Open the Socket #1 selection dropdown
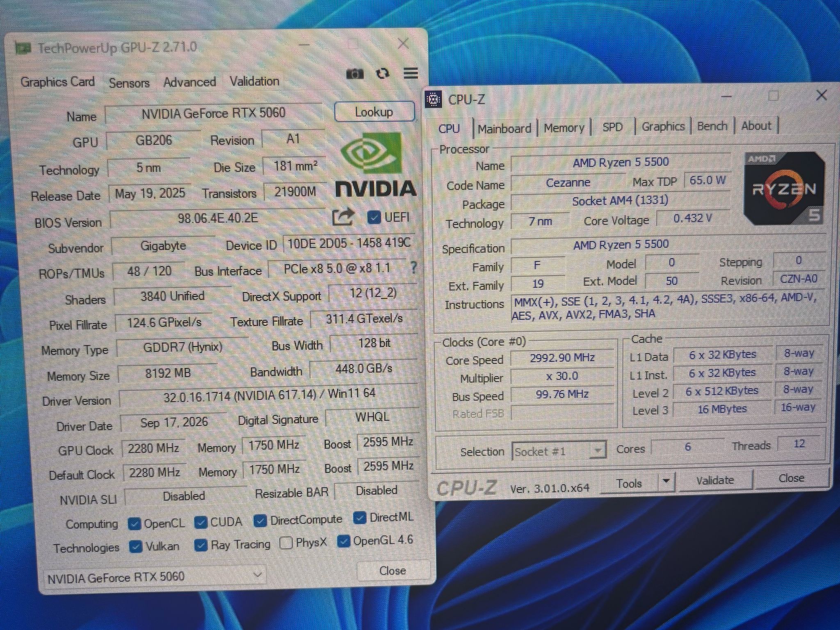This screenshot has height=630, width=840. pyautogui.click(x=559, y=452)
